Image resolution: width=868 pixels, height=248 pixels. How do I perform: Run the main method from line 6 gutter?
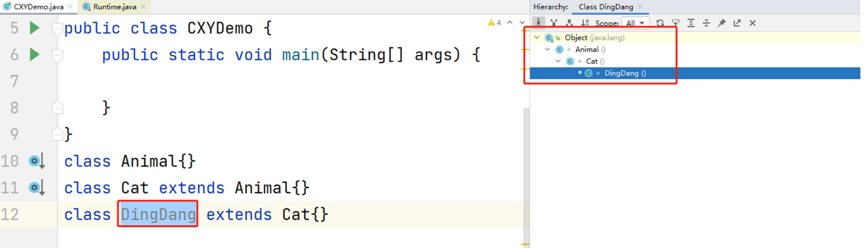click(x=35, y=55)
